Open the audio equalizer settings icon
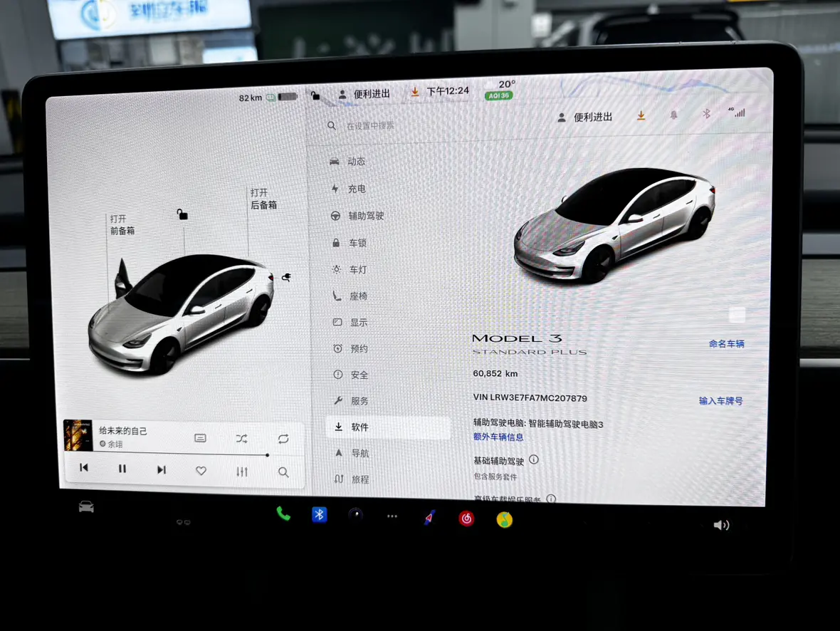The width and height of the screenshot is (840, 631). click(242, 471)
